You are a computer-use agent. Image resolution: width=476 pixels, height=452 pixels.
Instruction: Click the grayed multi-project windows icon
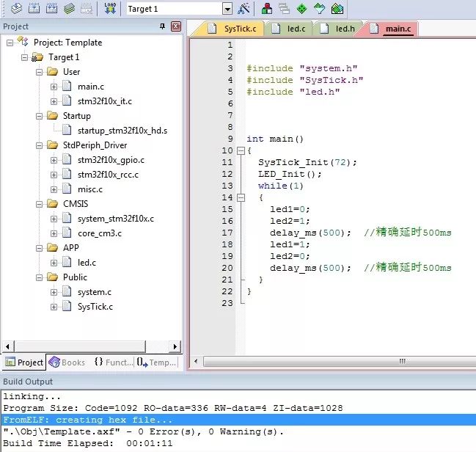click(x=284, y=9)
